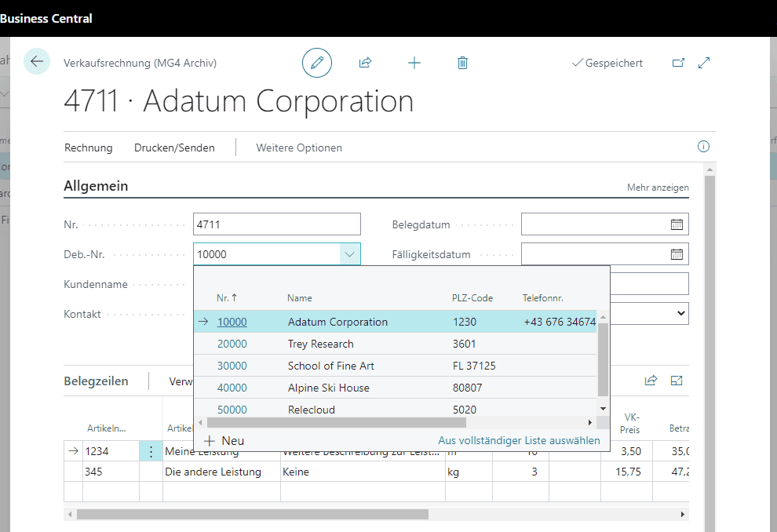Click Neu to add customer
Image resolution: width=777 pixels, height=532 pixels.
coord(224,441)
